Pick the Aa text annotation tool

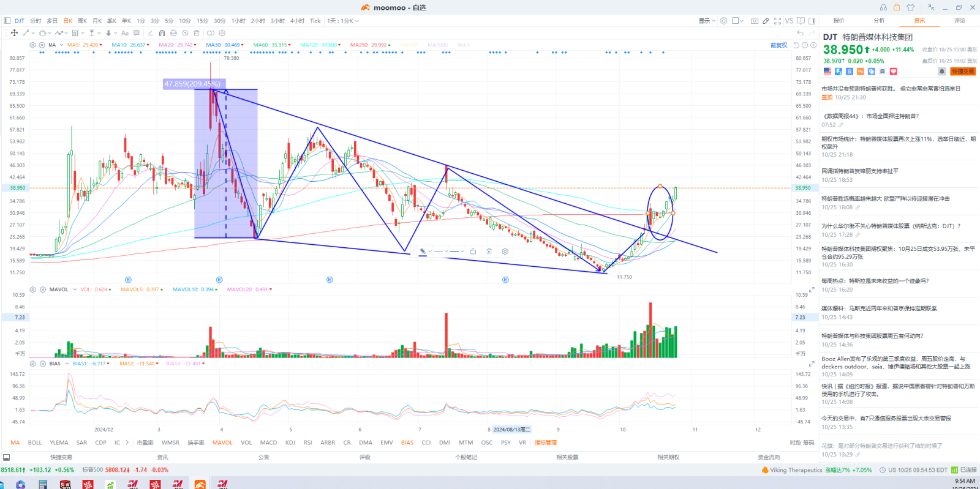click(x=125, y=33)
